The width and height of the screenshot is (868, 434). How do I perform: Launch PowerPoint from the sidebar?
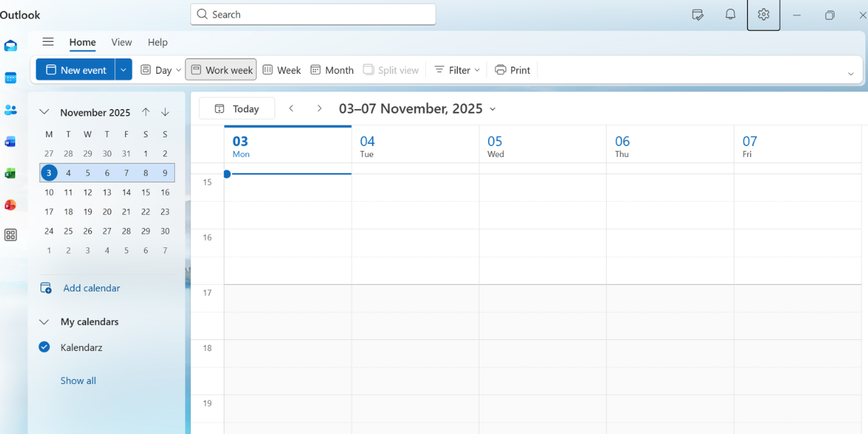coord(10,205)
